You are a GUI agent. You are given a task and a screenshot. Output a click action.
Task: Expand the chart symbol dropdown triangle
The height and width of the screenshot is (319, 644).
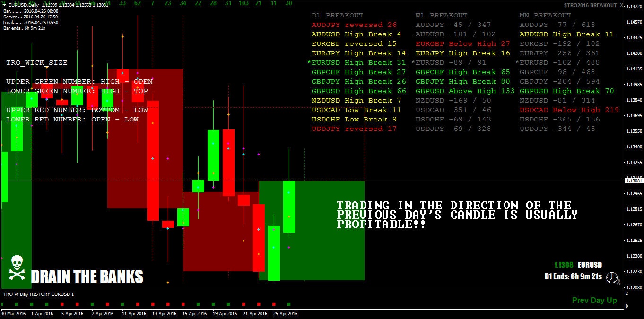(4, 4)
